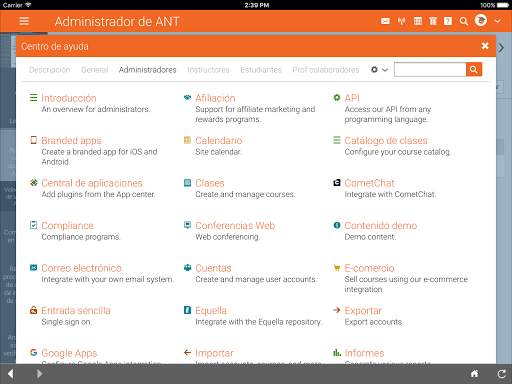Image resolution: width=512 pixels, height=384 pixels.
Task: Open the Compliance help topic
Action: tap(67, 226)
